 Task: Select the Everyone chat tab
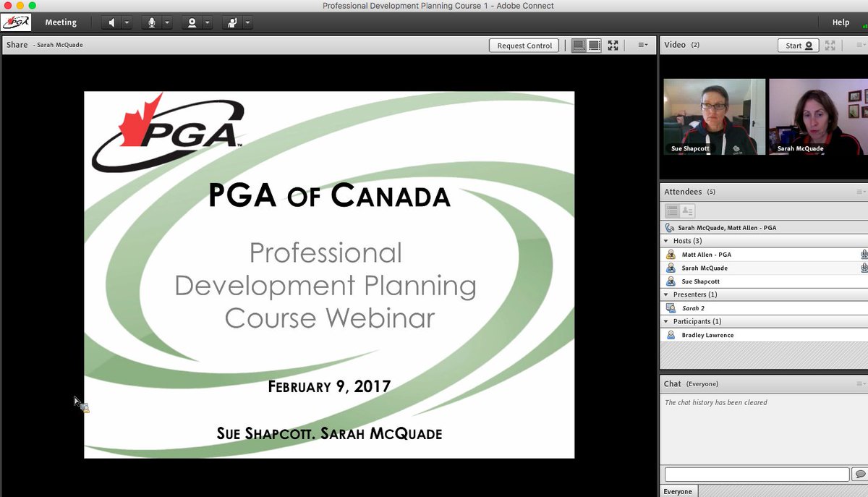pyautogui.click(x=678, y=491)
